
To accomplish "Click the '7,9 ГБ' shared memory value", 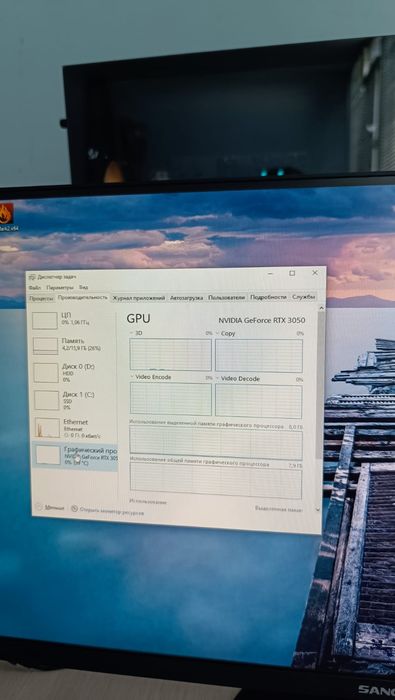I will (295, 466).
